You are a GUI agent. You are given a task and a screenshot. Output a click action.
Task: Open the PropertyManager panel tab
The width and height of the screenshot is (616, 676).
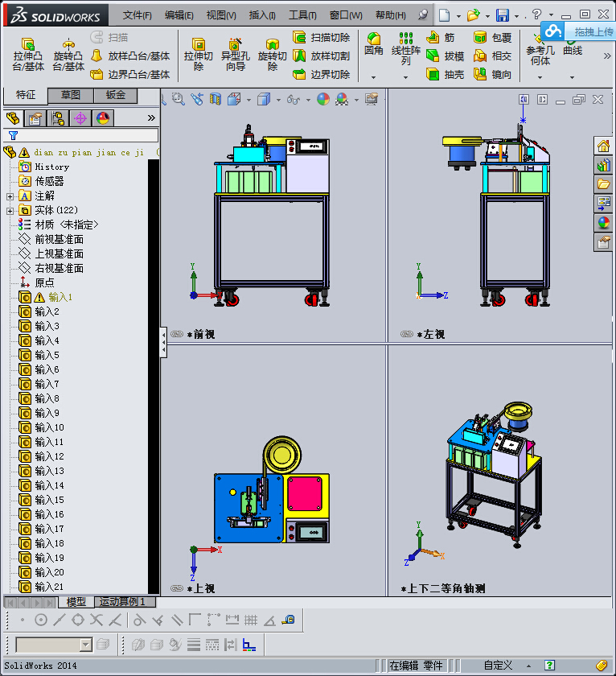coord(35,118)
